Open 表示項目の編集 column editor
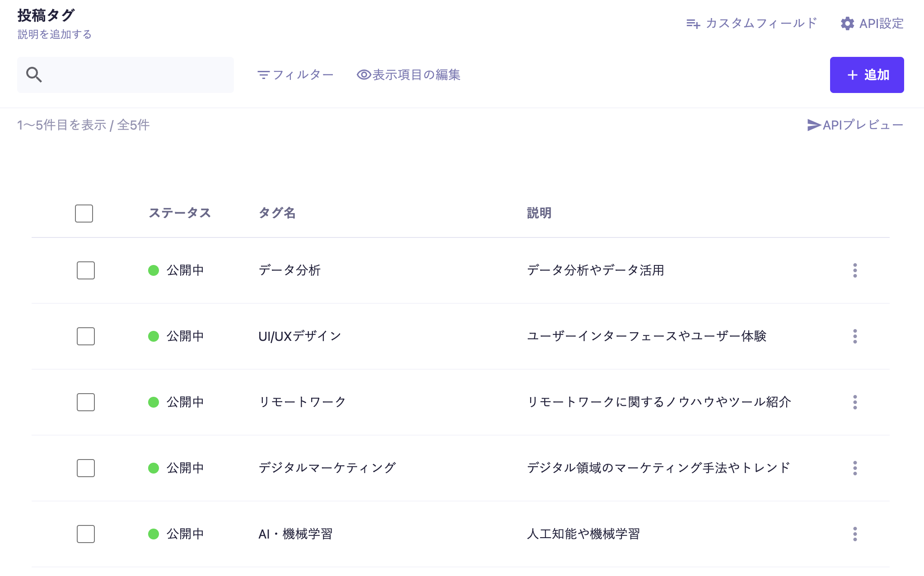 [x=408, y=75]
